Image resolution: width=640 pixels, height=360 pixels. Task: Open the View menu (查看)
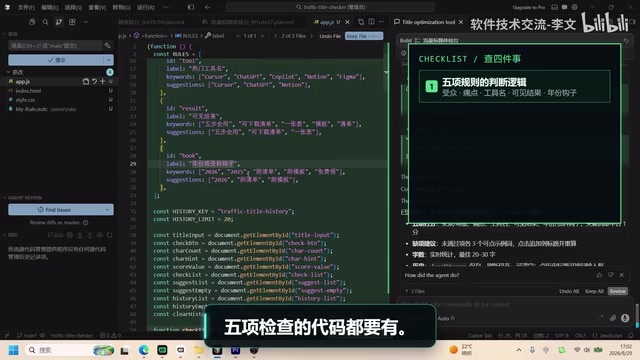point(97,7)
